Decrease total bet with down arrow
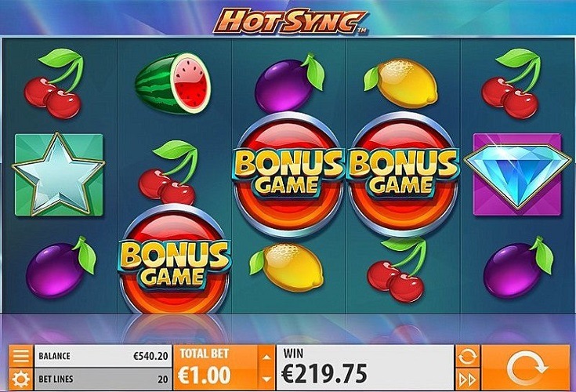Image resolution: width=576 pixels, height=392 pixels. pos(266,379)
